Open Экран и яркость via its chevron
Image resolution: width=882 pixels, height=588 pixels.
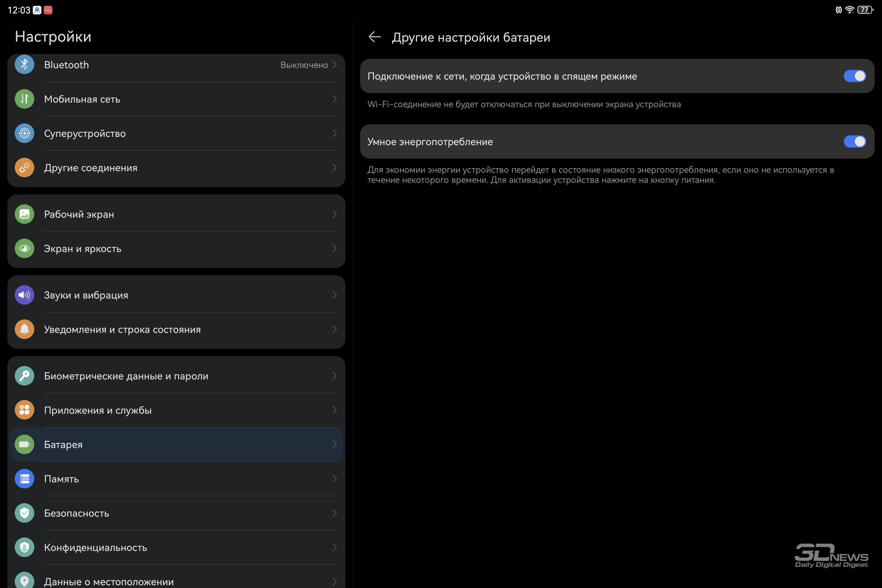tap(334, 248)
